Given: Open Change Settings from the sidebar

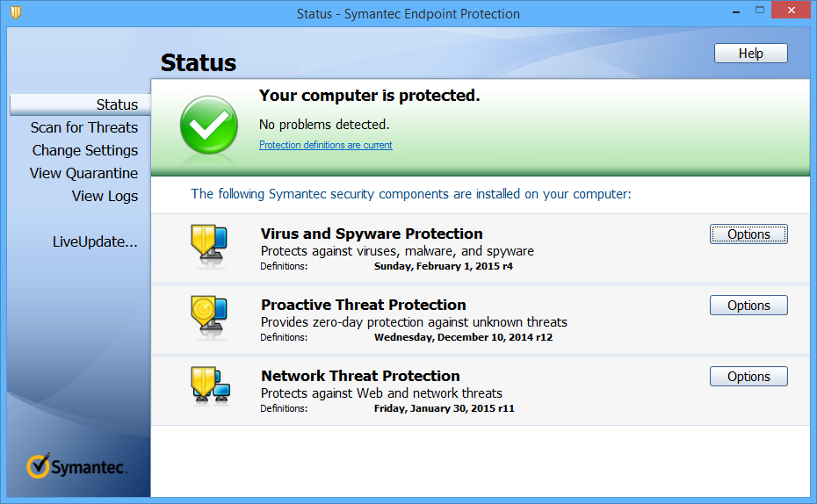Looking at the screenshot, I should 84,150.
